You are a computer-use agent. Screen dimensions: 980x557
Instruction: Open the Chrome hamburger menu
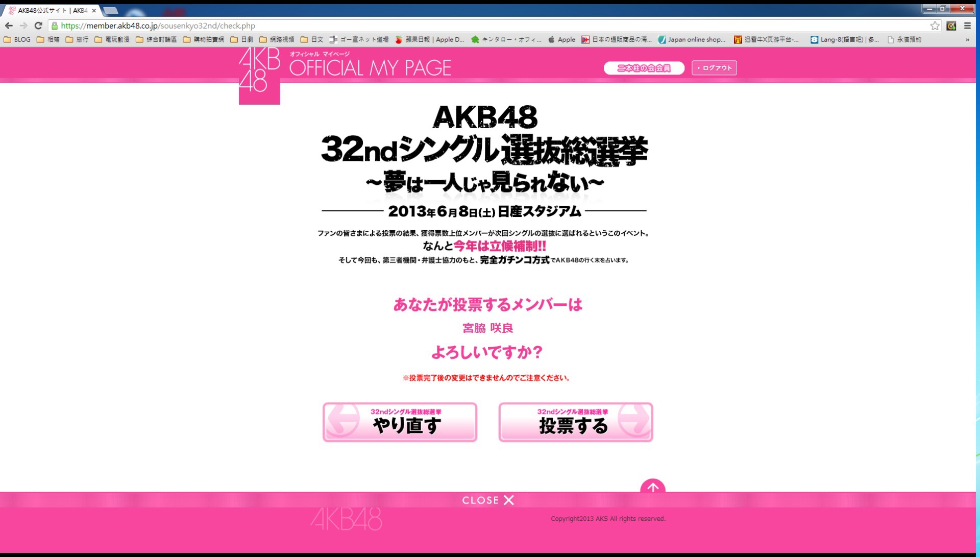click(x=967, y=26)
